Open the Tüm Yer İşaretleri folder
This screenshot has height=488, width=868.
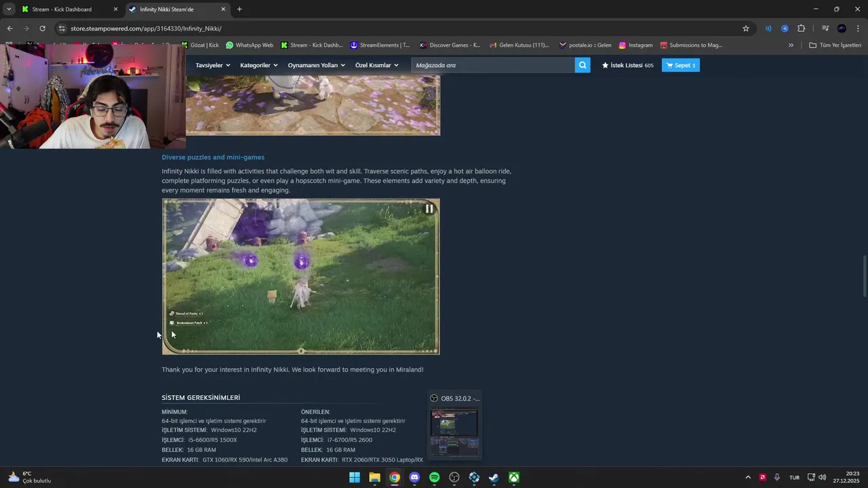835,45
